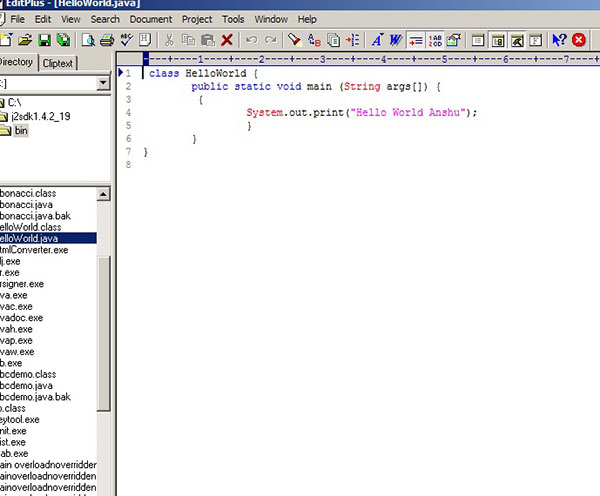Open the Document menu

[x=151, y=19]
